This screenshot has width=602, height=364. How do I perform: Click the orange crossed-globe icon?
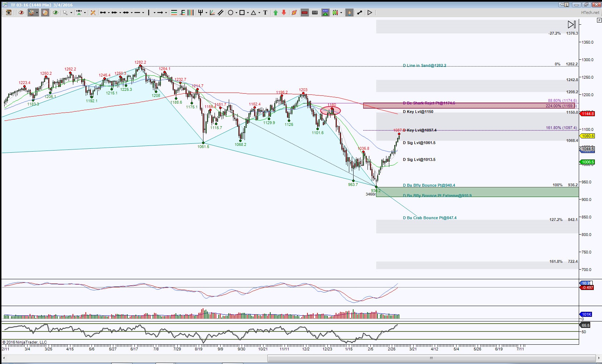pos(294,13)
